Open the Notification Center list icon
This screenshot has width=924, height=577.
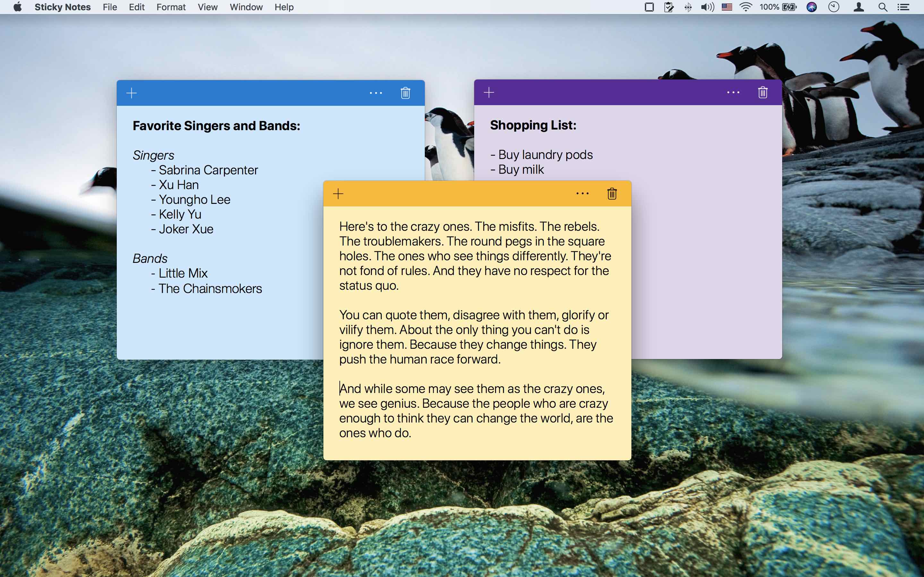pos(903,7)
